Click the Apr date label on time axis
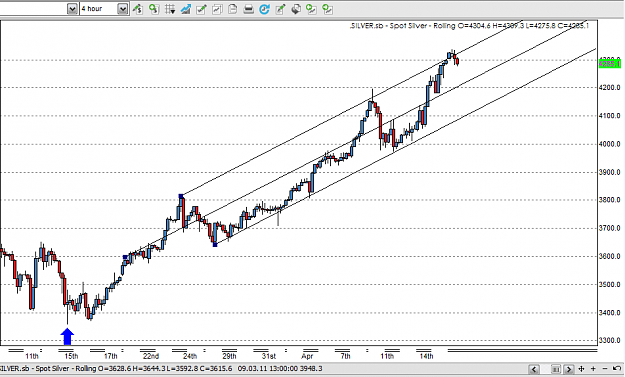Screen dimensions: 625x377 (307, 356)
